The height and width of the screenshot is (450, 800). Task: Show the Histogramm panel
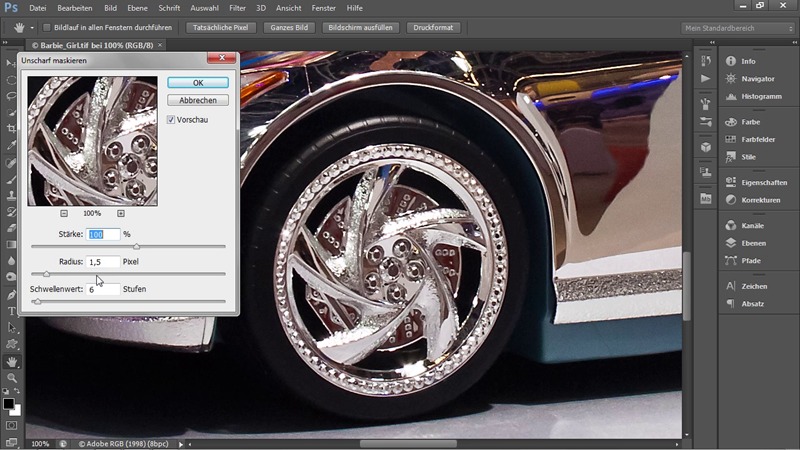pos(759,96)
